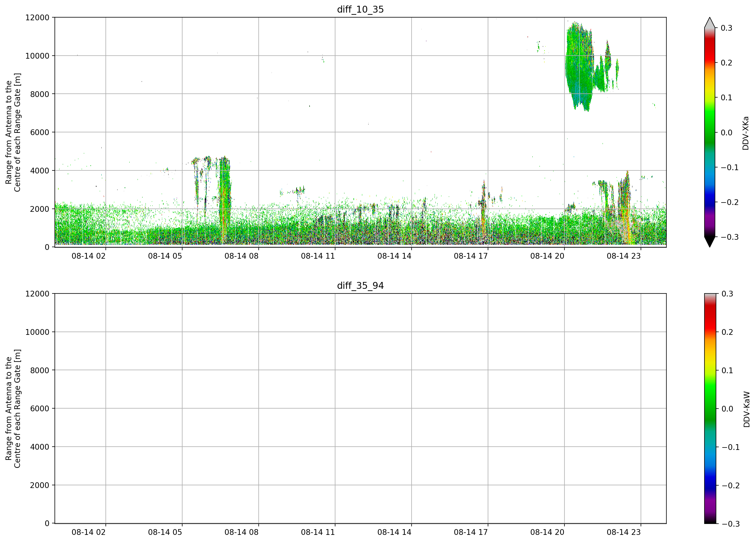Image resolution: width=756 pixels, height=542 pixels.
Task: Click the 08-14 08 tick in the top plot
Action: point(241,256)
